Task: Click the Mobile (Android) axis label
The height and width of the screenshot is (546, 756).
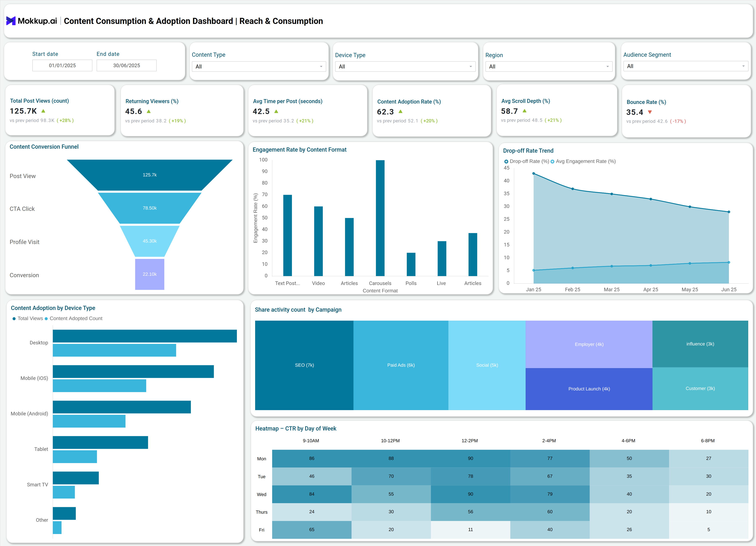Action: pos(29,414)
